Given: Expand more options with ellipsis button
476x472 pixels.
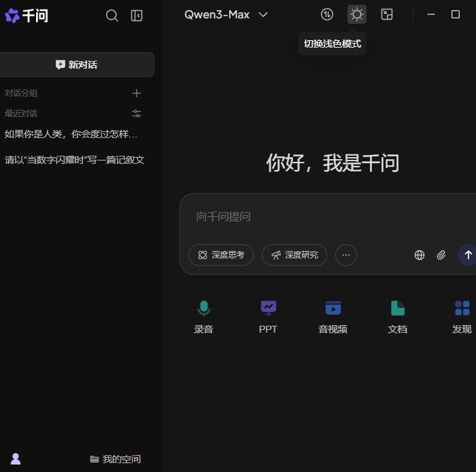Looking at the screenshot, I should pyautogui.click(x=346, y=255).
